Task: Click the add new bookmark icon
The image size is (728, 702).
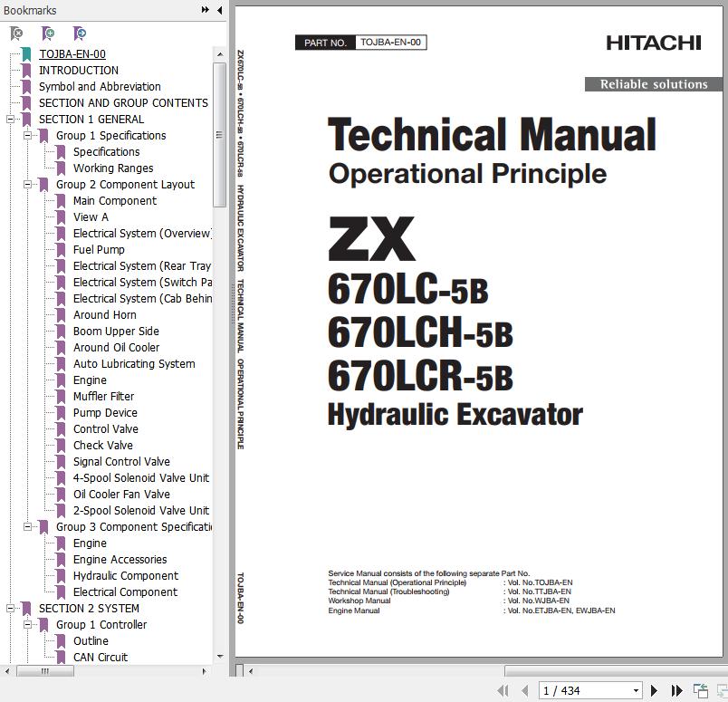Action: [48, 33]
